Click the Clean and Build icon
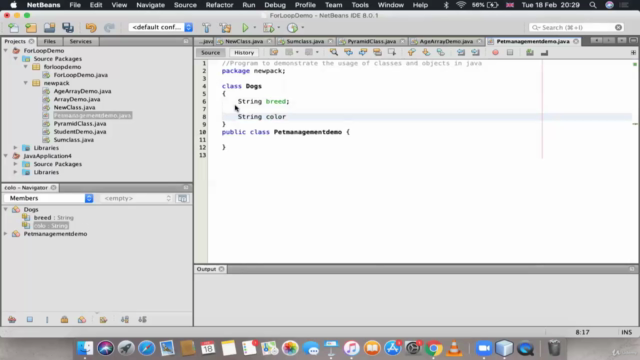The image size is (640, 360). [x=225, y=28]
